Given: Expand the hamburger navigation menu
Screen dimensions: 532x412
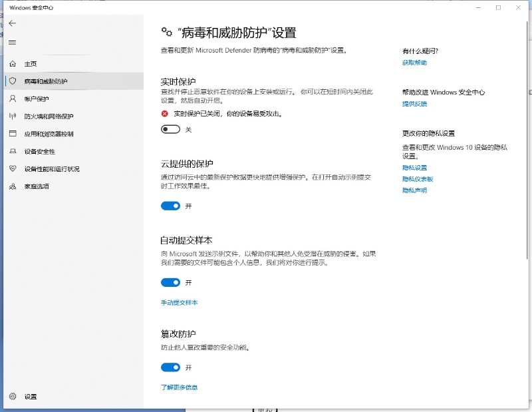Looking at the screenshot, I should pos(12,43).
